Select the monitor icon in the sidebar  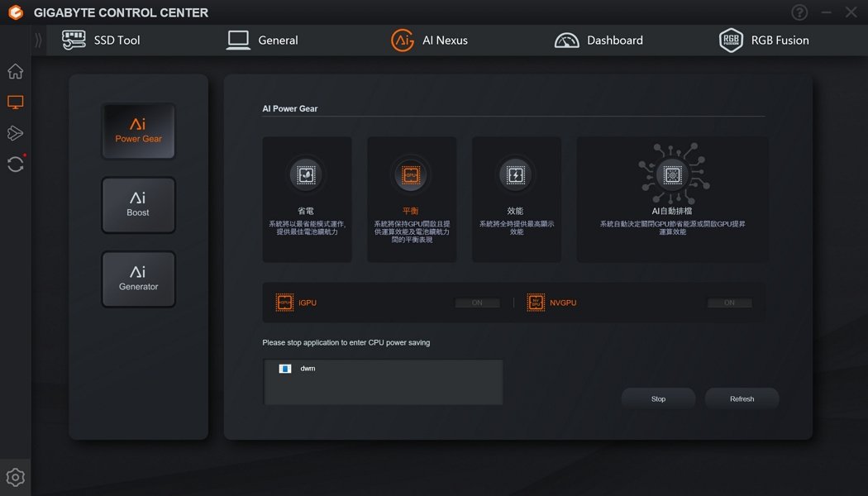tap(16, 103)
